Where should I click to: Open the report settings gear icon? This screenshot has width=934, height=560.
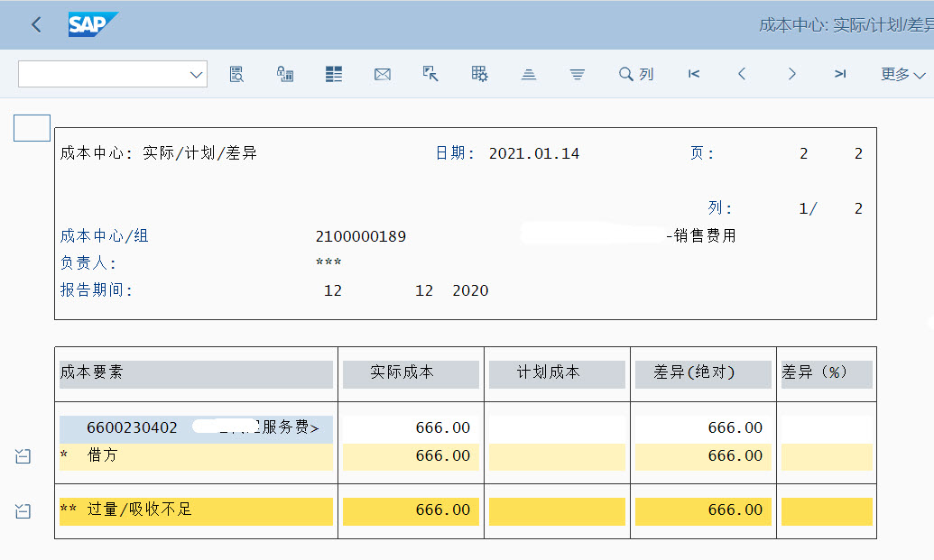click(479, 74)
